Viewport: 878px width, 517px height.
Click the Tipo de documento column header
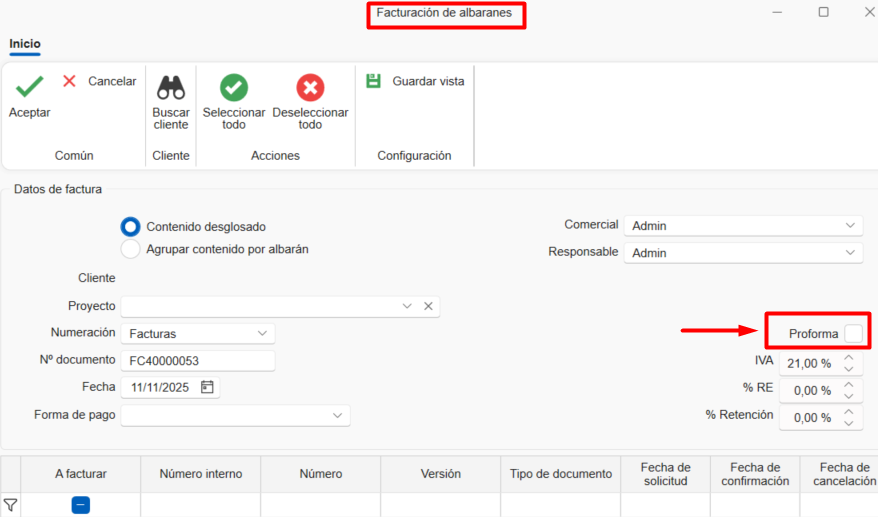pos(561,474)
